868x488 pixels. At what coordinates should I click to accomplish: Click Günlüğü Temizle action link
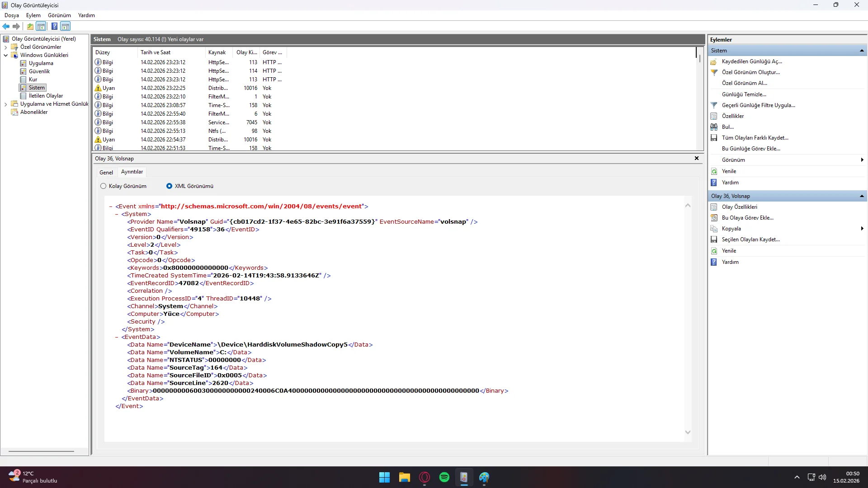pos(744,94)
